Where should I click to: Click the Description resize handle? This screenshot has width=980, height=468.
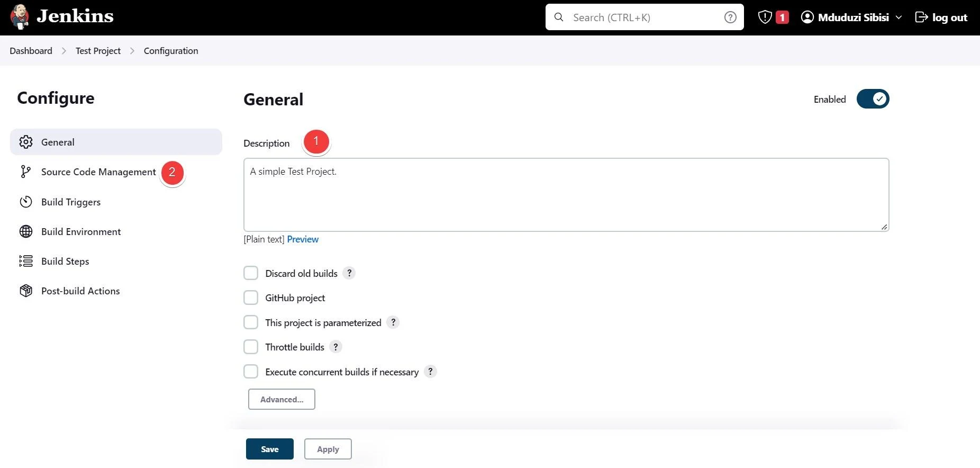pos(884,227)
